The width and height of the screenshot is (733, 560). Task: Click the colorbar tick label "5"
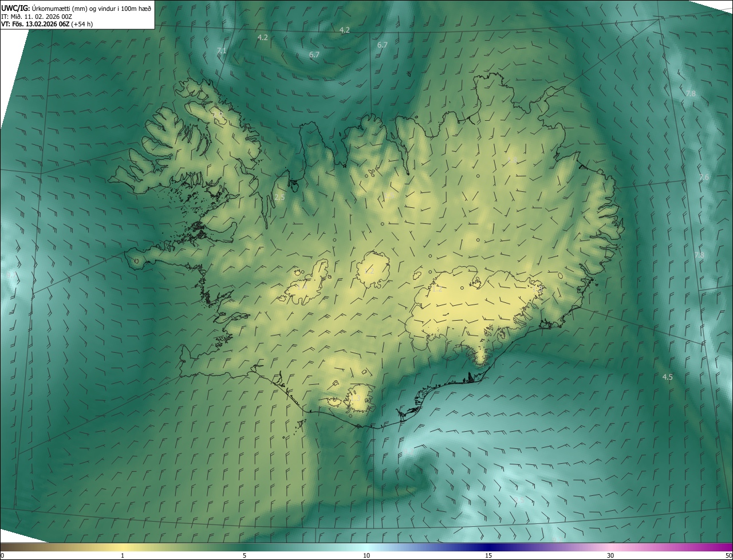point(245,555)
